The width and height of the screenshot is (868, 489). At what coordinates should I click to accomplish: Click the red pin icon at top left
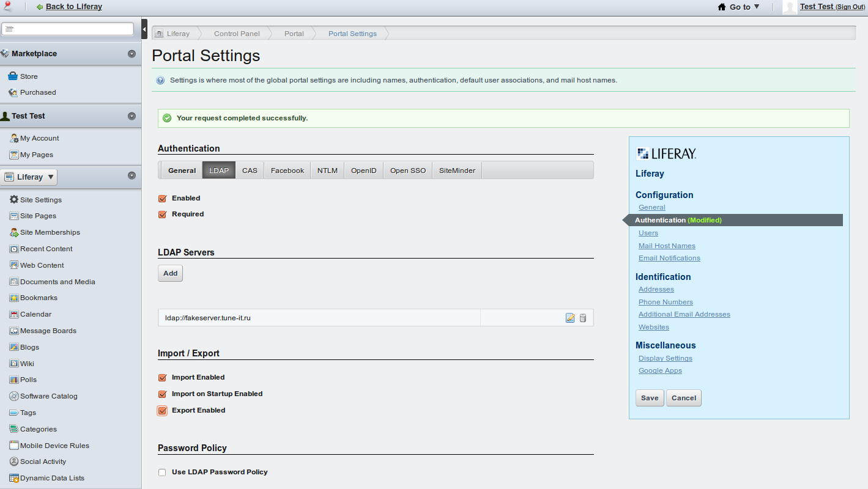tap(7, 7)
